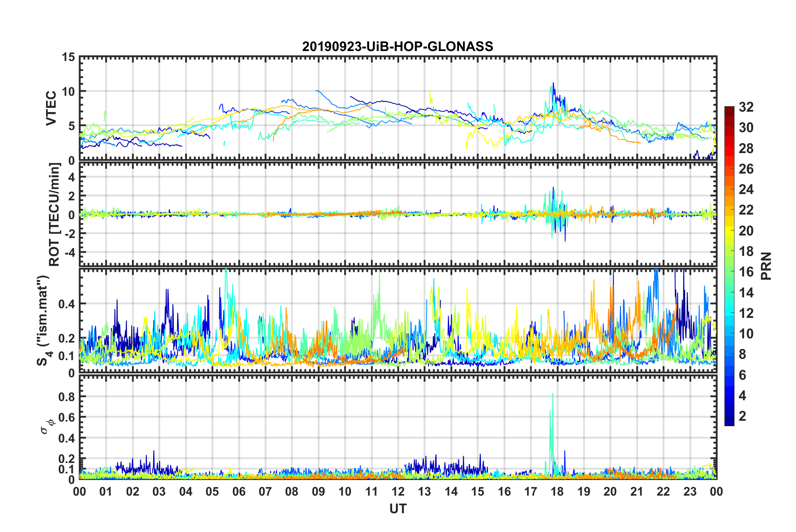The image size is (796, 532).
Task: Click the S4 axis label
Action: [x=44, y=320]
